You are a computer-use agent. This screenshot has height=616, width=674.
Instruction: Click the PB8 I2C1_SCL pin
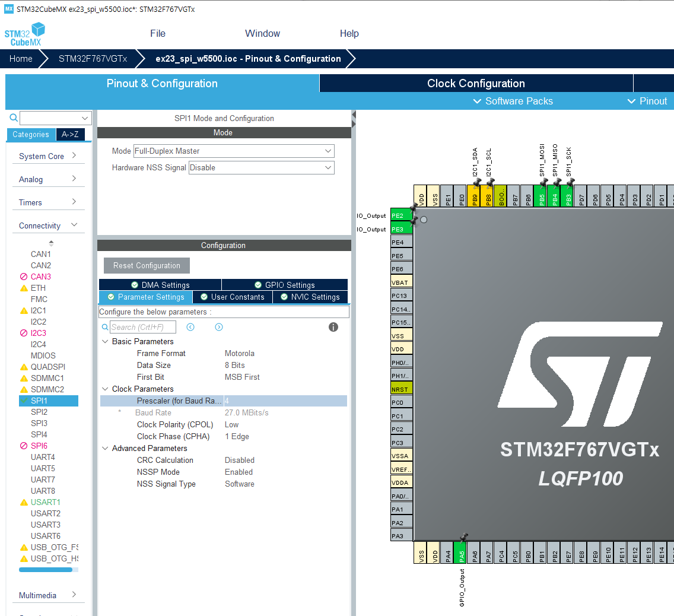point(487,196)
